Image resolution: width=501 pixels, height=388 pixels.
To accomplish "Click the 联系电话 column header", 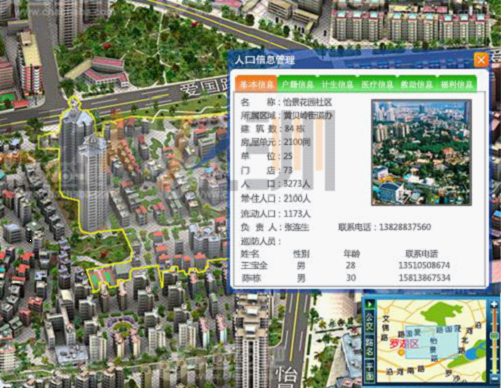I will 421,254.
